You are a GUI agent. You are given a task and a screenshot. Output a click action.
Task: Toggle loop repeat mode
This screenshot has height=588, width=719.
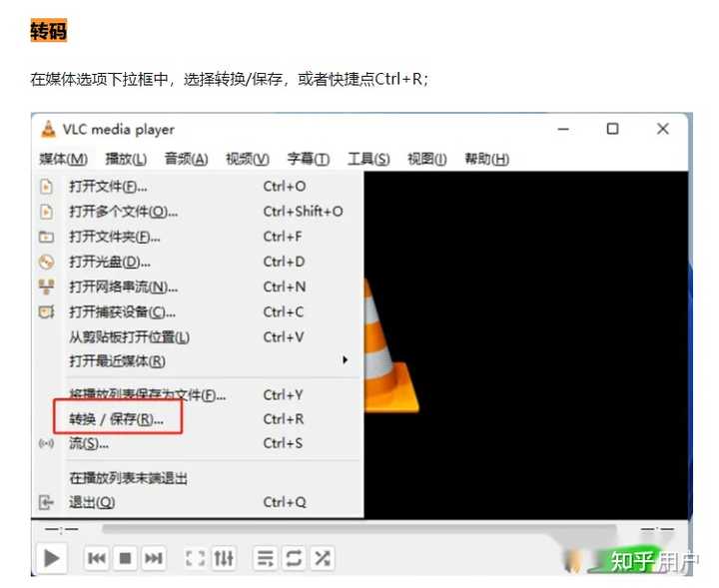click(294, 558)
